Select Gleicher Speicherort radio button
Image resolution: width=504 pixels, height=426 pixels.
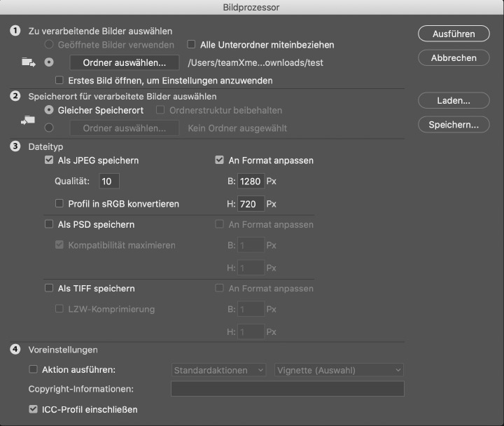click(x=49, y=110)
